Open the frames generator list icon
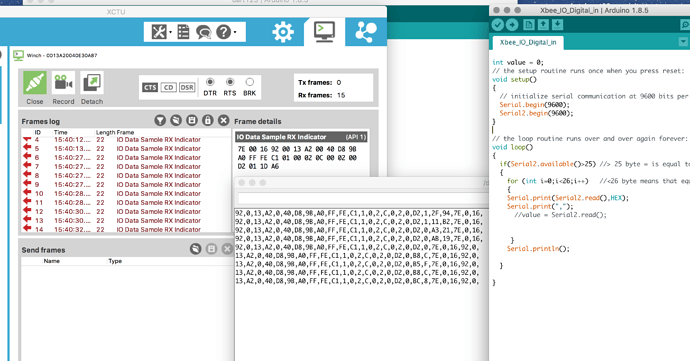The image size is (690, 361). coord(183,32)
